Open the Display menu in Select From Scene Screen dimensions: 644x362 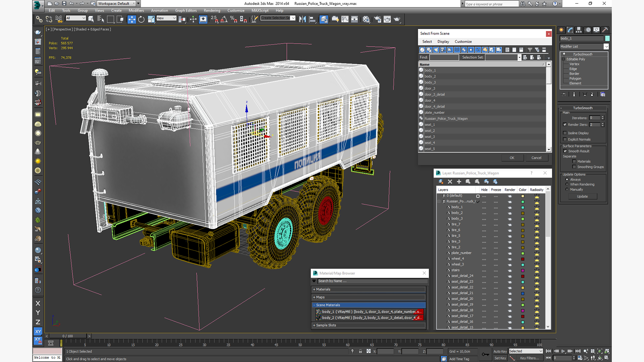click(443, 42)
